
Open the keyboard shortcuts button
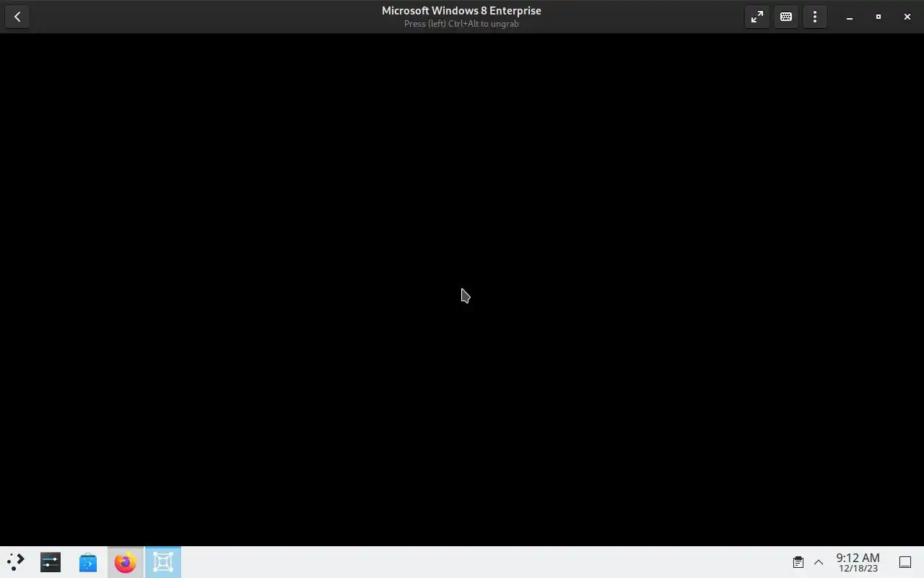point(786,17)
